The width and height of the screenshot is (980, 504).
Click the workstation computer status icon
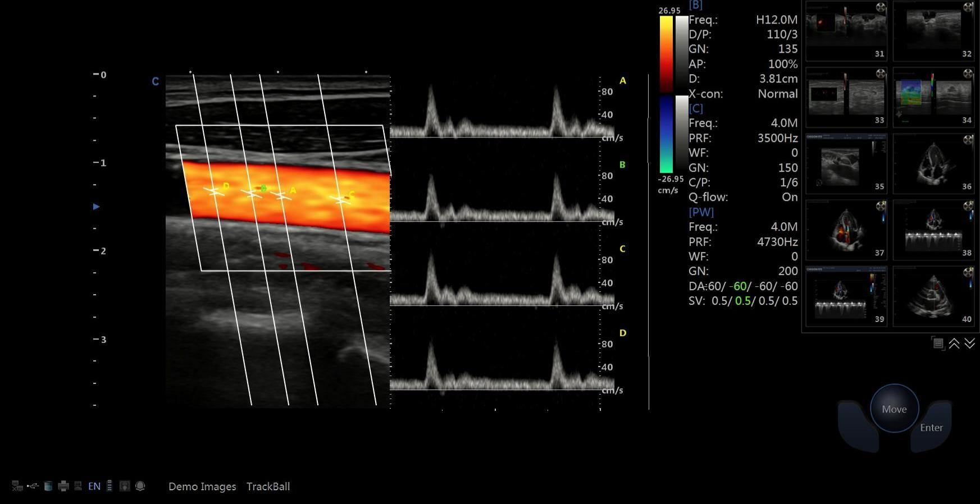78,486
